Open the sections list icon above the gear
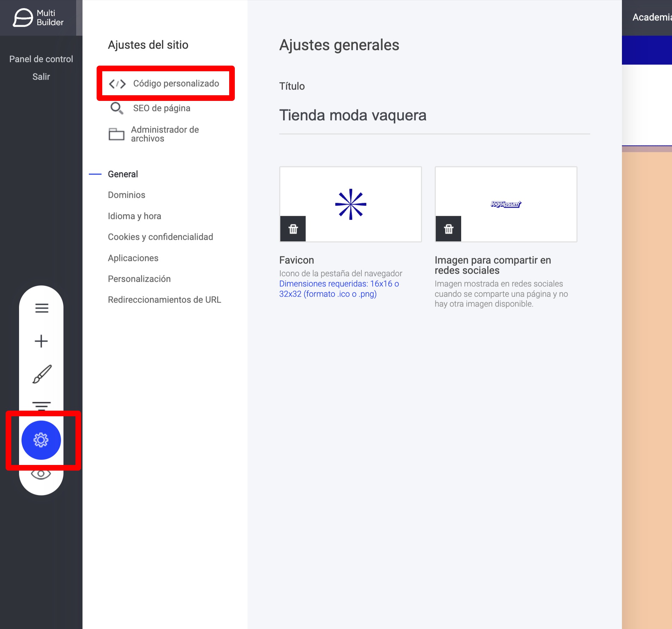Viewport: 672px width, 629px height. click(x=42, y=405)
